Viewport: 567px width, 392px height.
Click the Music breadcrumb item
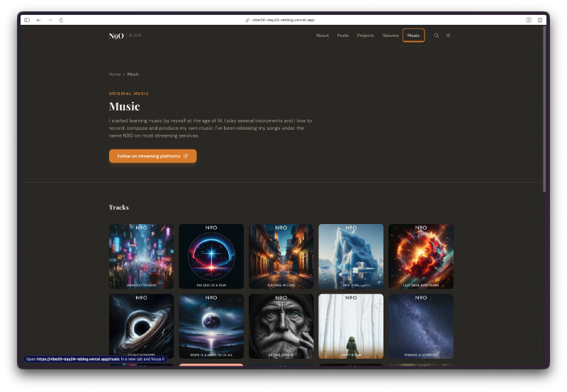[x=133, y=74]
